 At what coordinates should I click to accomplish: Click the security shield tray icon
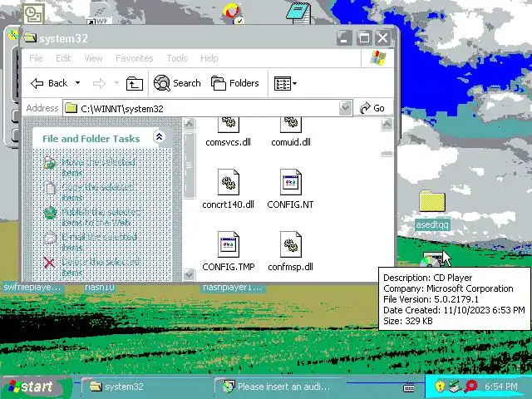[x=440, y=387]
